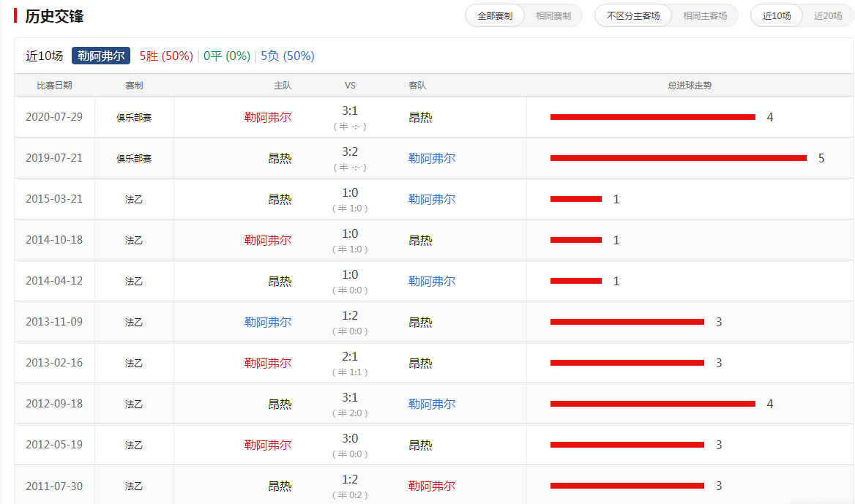The image size is (855, 504).
Task: Click half-time score 半 2:0 in 2012-09-18 row
Action: [x=350, y=413]
